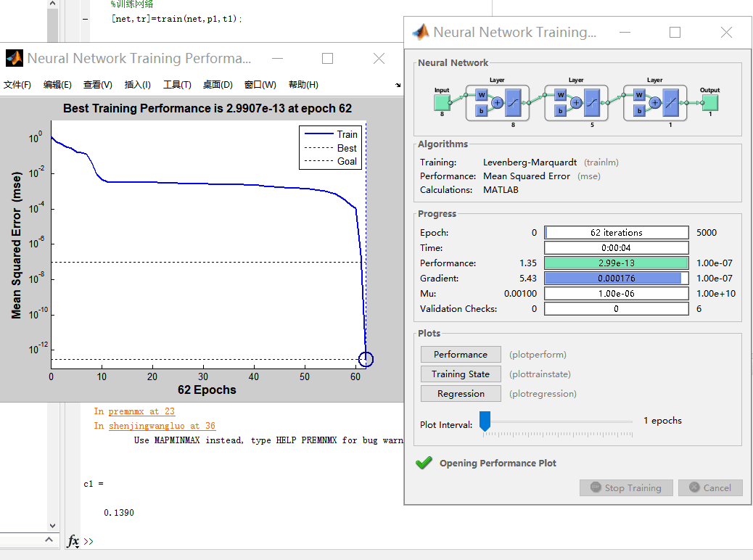Click the MATLAB logo in Neural Network Training title bar
The image size is (753, 560).
click(x=421, y=32)
